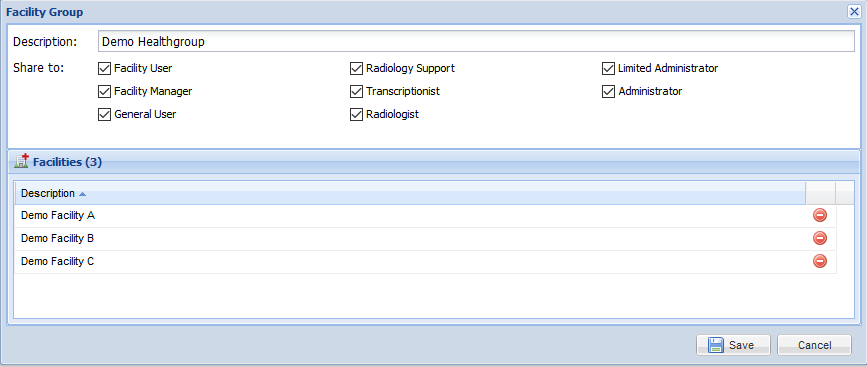Click the Facilities hospital icon
867x367 pixels.
pyautogui.click(x=21, y=161)
